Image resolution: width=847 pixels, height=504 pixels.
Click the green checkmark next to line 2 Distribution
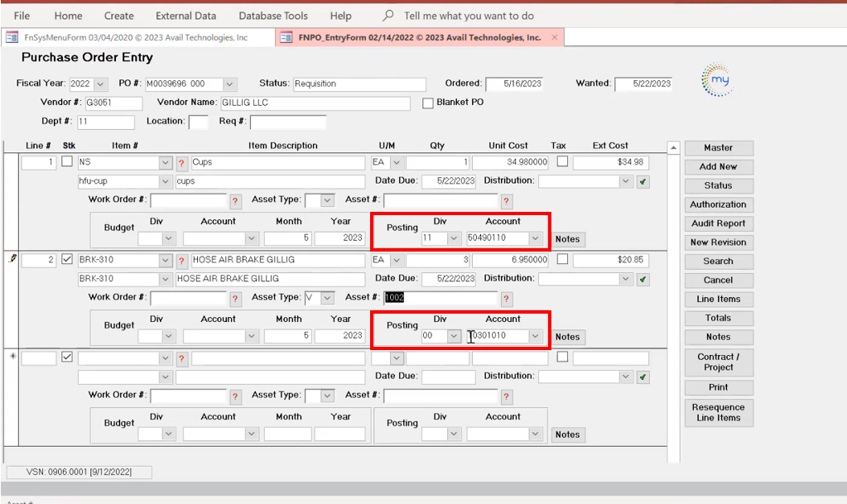click(x=643, y=280)
